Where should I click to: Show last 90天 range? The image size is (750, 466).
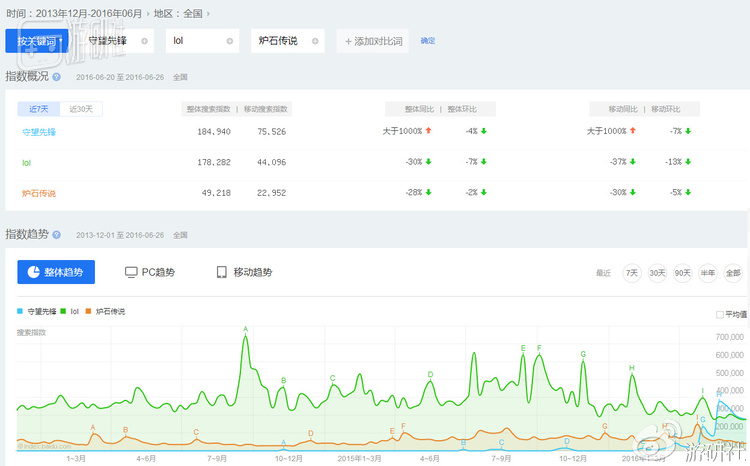(683, 273)
